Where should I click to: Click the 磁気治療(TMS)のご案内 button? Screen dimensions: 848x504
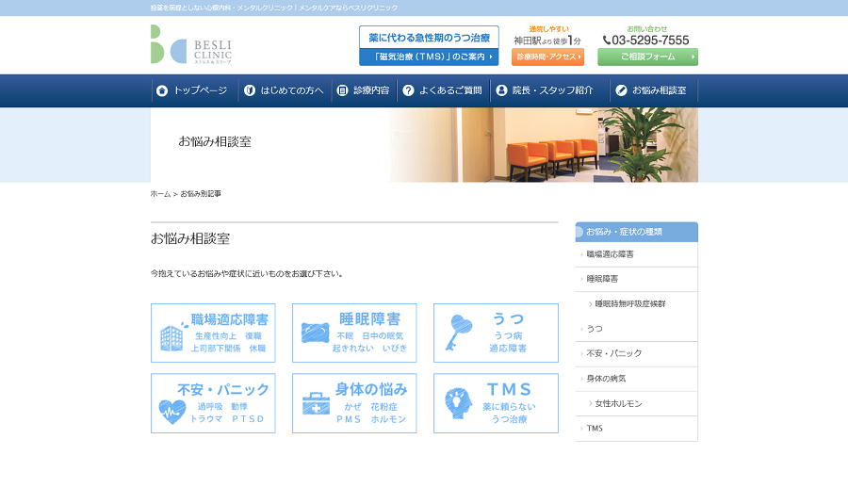429,57
